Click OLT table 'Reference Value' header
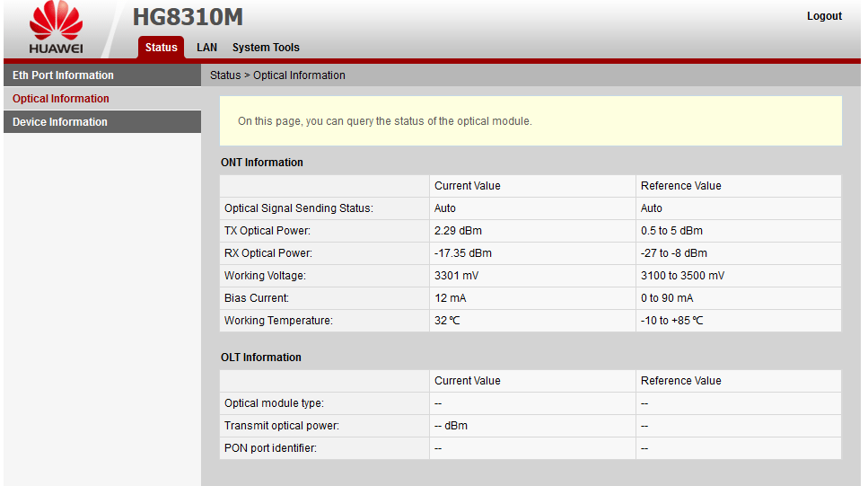Screen dimensions: 868x486 pos(681,381)
